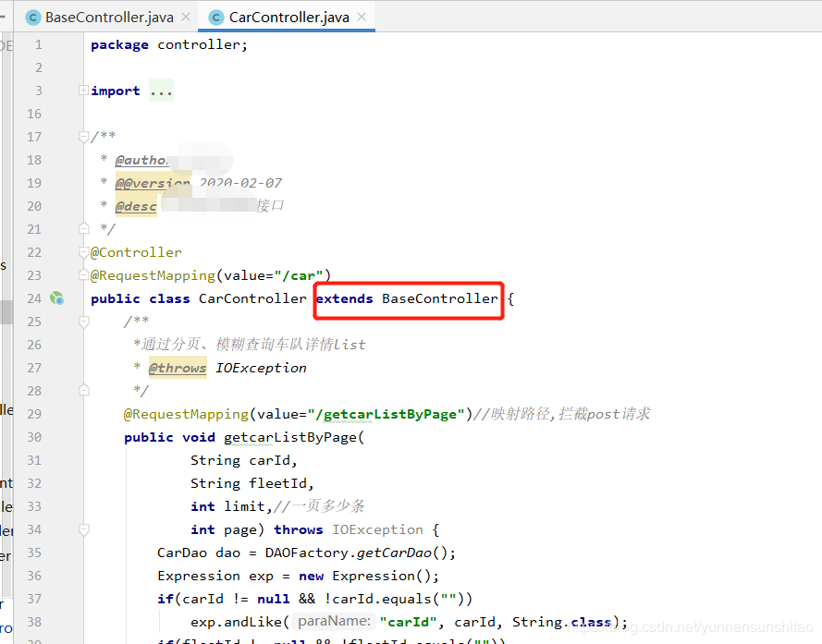Click the String fleetId parameter
Image resolution: width=822 pixels, height=644 pixels.
[249, 483]
